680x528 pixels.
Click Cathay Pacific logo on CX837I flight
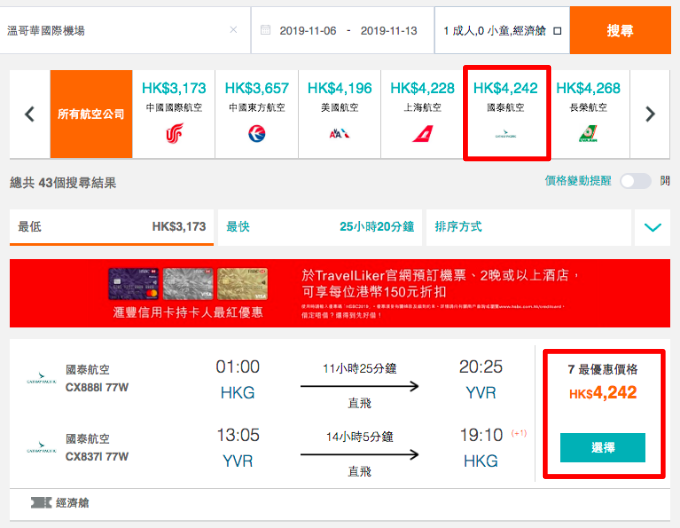(41, 447)
